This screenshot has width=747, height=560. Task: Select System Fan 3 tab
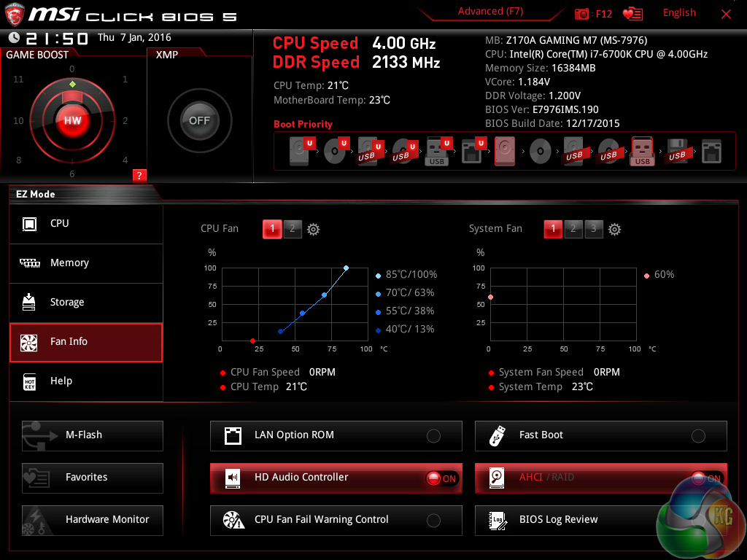pyautogui.click(x=594, y=229)
